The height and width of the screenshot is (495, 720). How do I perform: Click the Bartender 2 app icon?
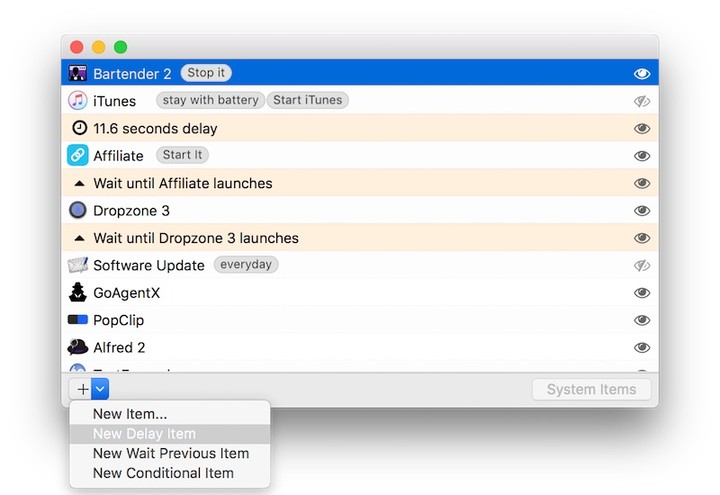click(78, 73)
